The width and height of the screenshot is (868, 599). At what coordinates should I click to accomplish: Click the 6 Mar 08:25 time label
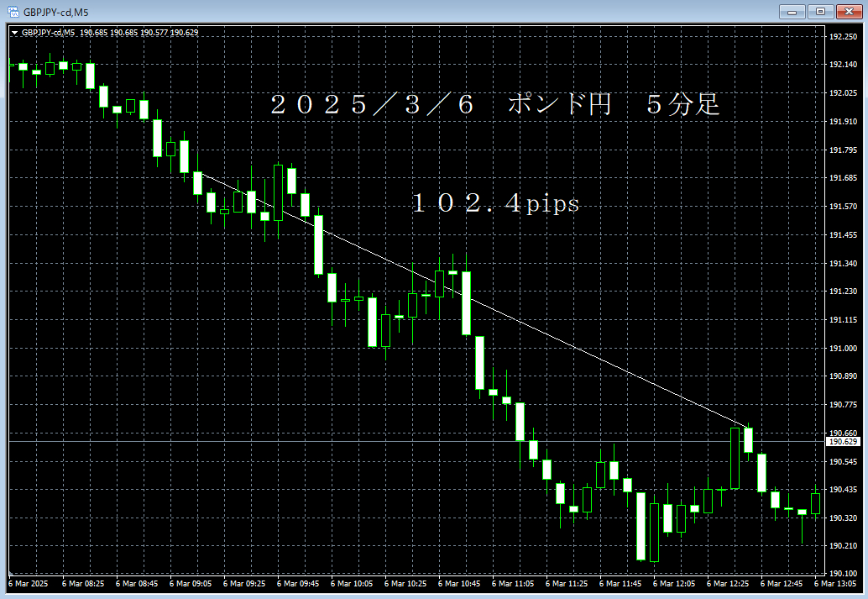pyautogui.click(x=83, y=584)
